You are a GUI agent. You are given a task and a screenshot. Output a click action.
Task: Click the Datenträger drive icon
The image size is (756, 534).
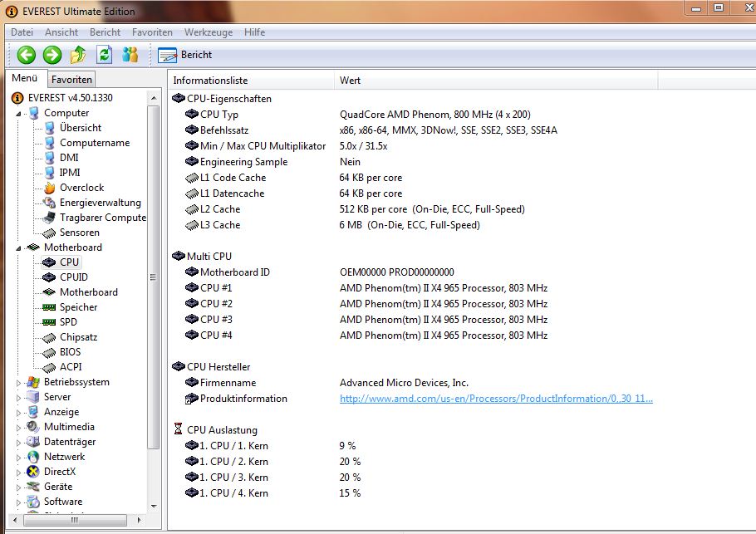tap(33, 442)
